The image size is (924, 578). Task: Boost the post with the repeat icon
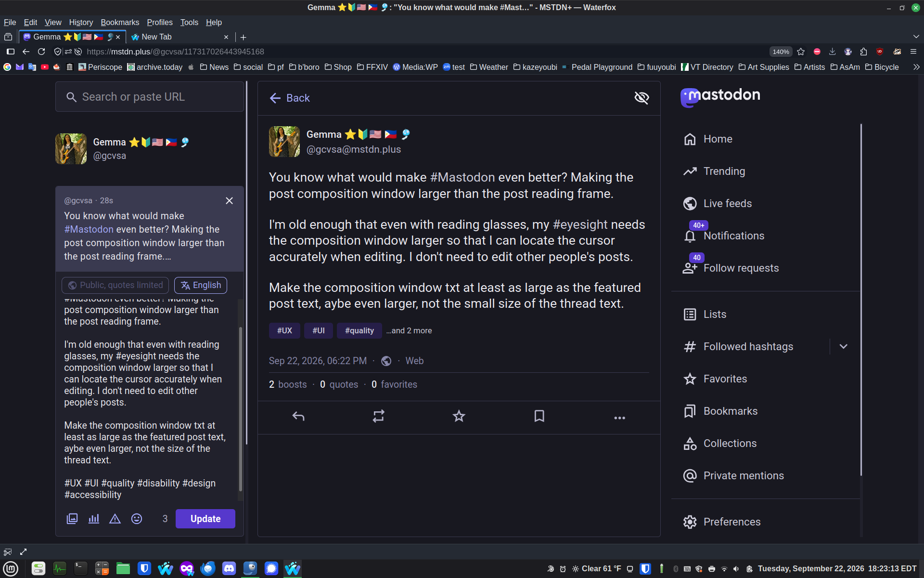click(379, 416)
